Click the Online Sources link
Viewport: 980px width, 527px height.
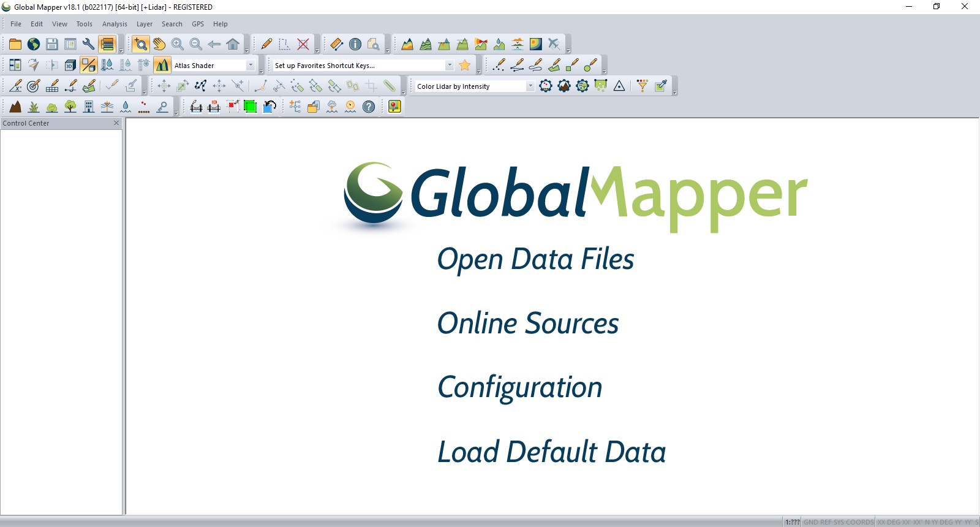pos(528,324)
